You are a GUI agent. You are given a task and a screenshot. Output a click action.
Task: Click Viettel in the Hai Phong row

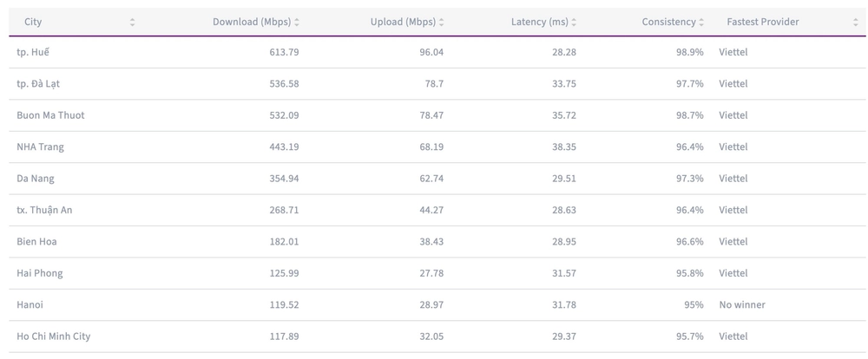pyautogui.click(x=733, y=273)
